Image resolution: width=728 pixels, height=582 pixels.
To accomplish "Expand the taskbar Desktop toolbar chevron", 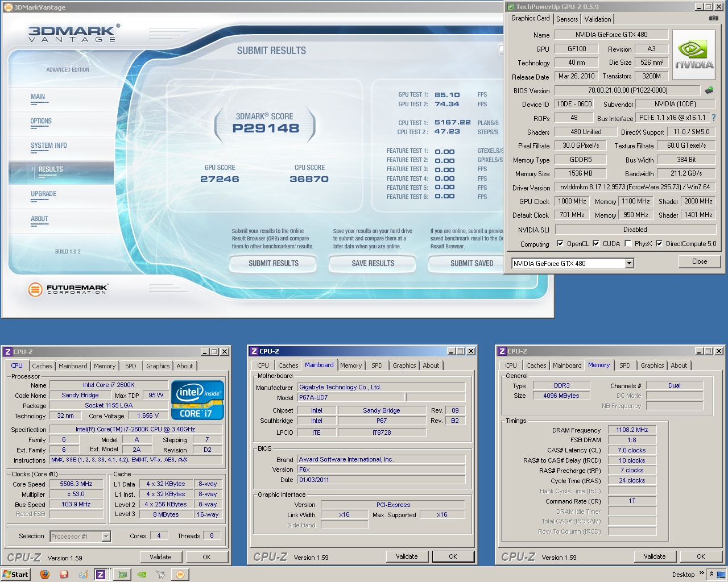I will [x=701, y=573].
